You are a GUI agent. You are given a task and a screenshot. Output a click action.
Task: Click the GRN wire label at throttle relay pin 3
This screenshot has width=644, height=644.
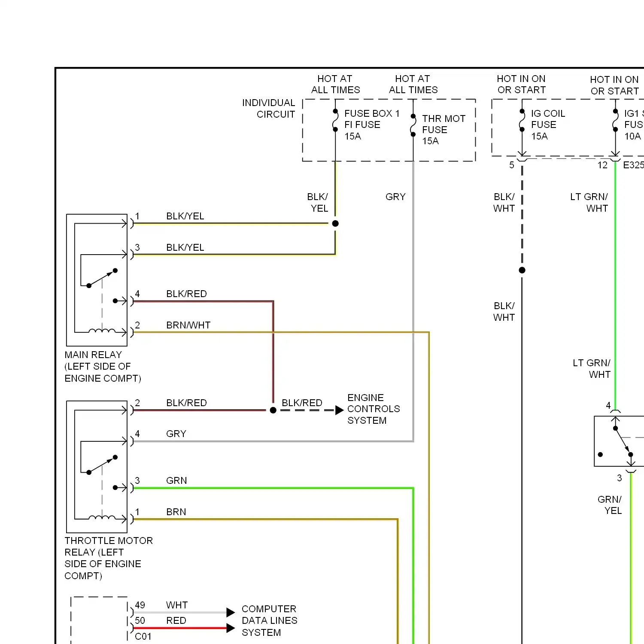click(x=176, y=480)
